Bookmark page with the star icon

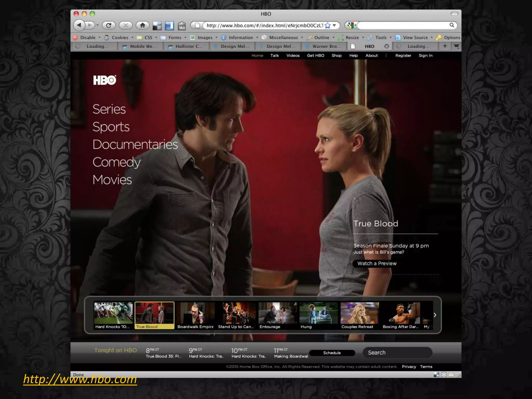[x=328, y=25]
